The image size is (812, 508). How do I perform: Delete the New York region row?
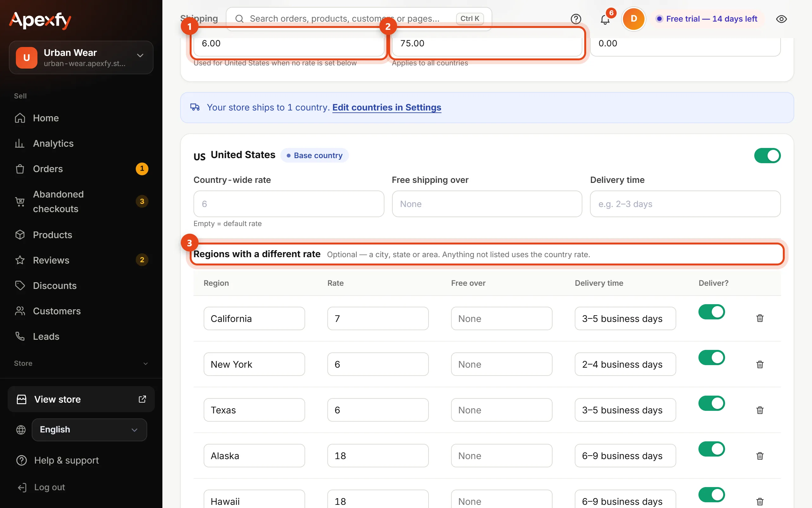[760, 364]
